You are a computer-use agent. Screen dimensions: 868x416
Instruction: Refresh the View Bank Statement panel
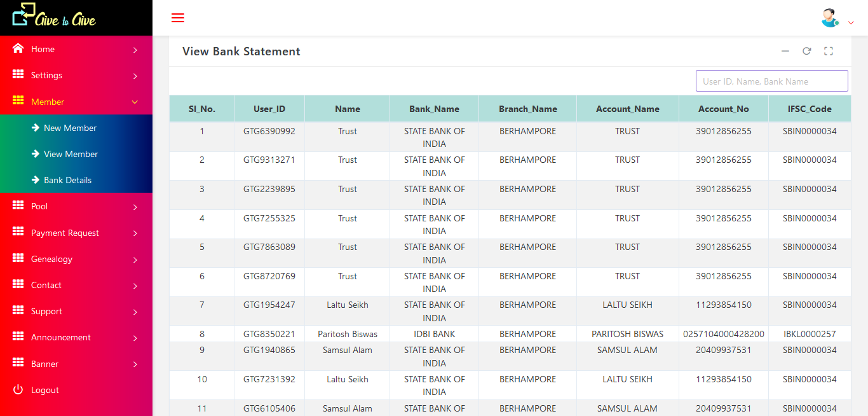[x=806, y=51]
